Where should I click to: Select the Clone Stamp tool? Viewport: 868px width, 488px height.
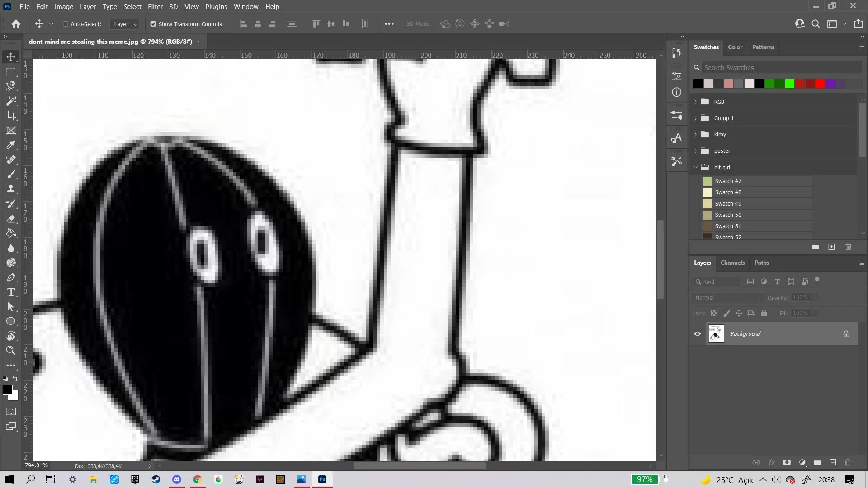pyautogui.click(x=11, y=189)
